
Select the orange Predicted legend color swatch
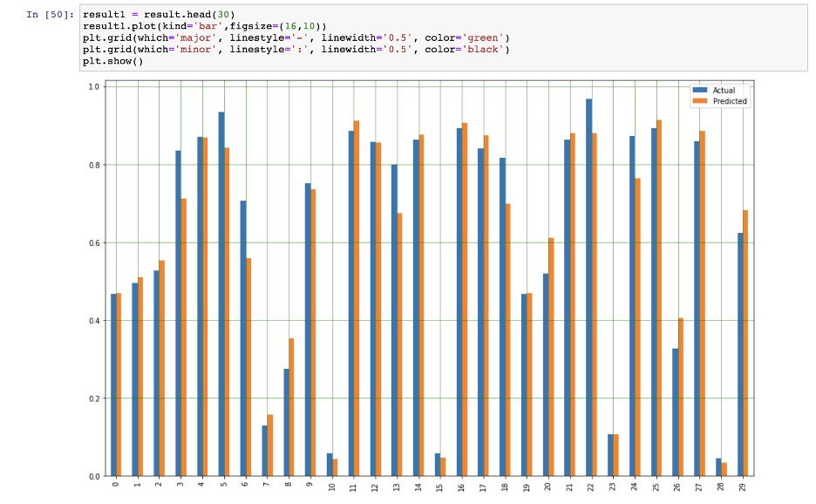tap(700, 102)
